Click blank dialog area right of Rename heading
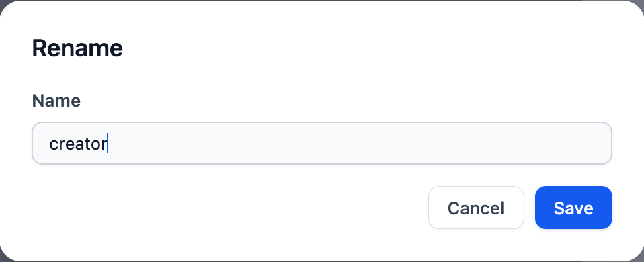Screen dimensions: 644x262 [x=370, y=48]
